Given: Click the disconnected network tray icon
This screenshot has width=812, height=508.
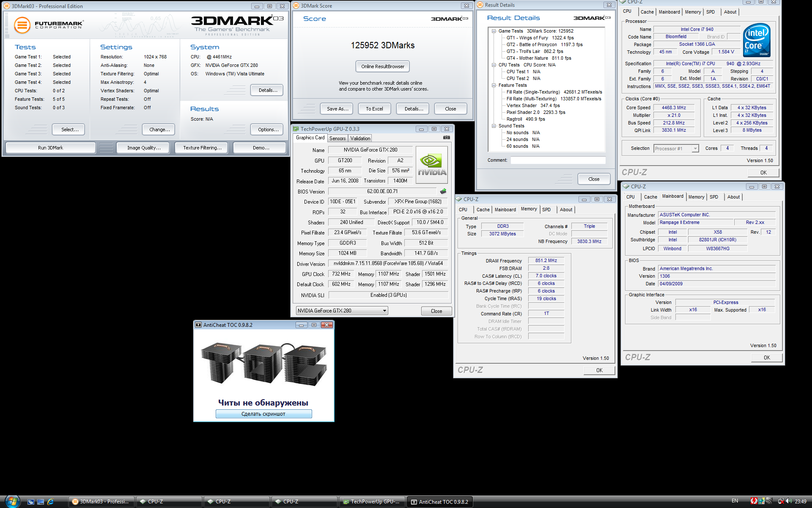Looking at the screenshot, I should (x=781, y=501).
